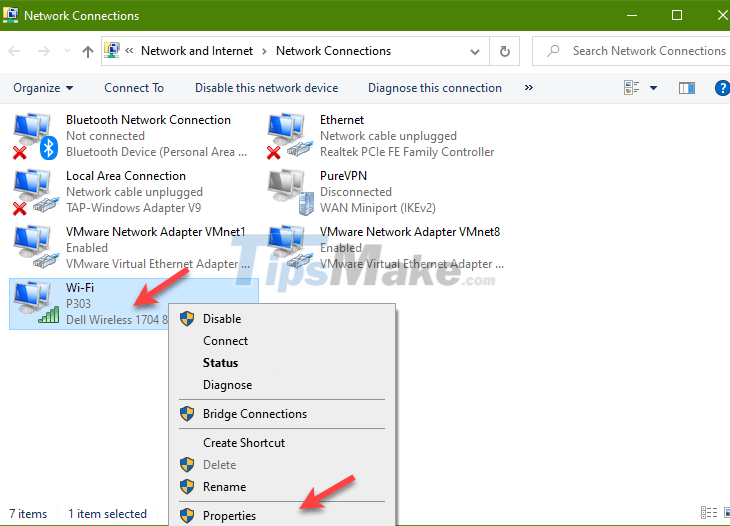This screenshot has height=526, width=730.
Task: Switch to details view in status bar
Action: [709, 513]
